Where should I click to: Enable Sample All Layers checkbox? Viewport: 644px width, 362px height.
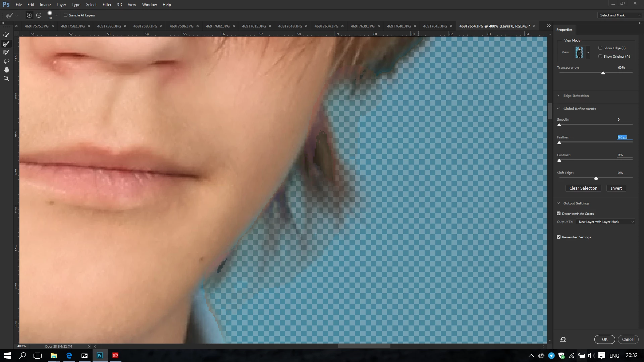click(x=66, y=15)
